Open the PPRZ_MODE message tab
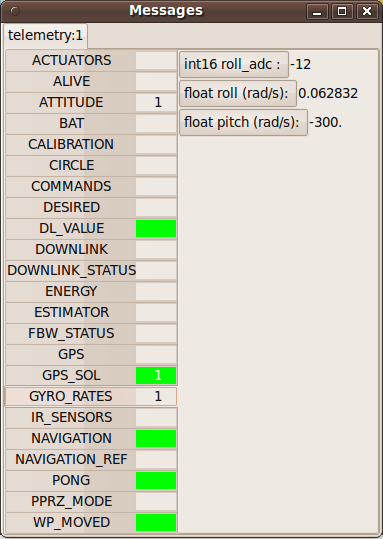This screenshot has height=539, width=383. point(91,501)
